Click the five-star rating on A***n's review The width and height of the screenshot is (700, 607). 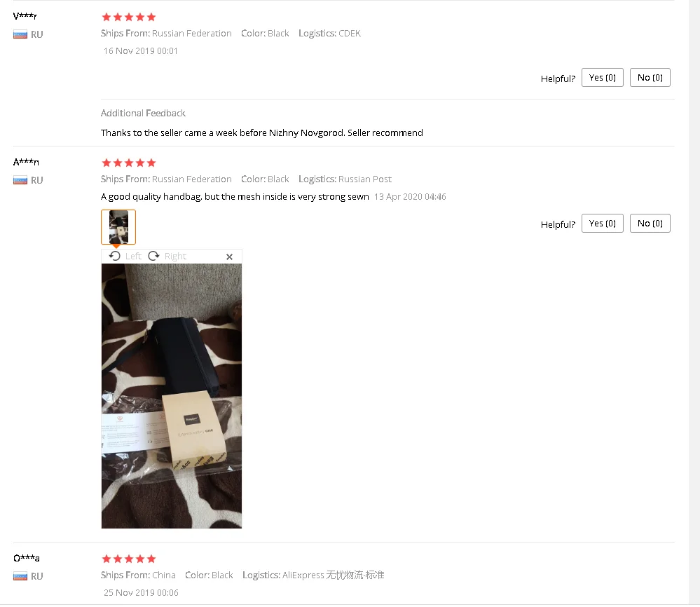coord(128,163)
